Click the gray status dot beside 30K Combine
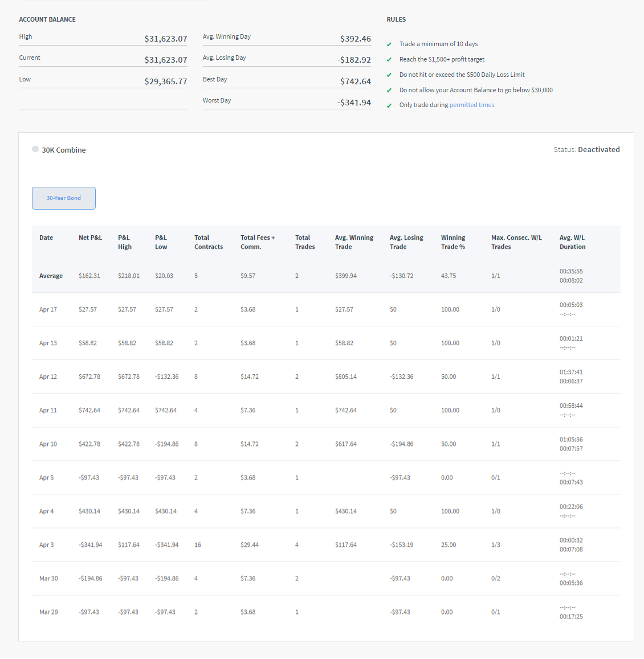 (x=35, y=149)
